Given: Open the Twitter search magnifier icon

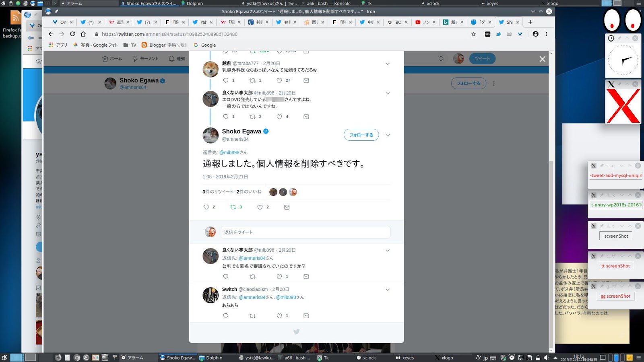Looking at the screenshot, I should pyautogui.click(x=441, y=59).
